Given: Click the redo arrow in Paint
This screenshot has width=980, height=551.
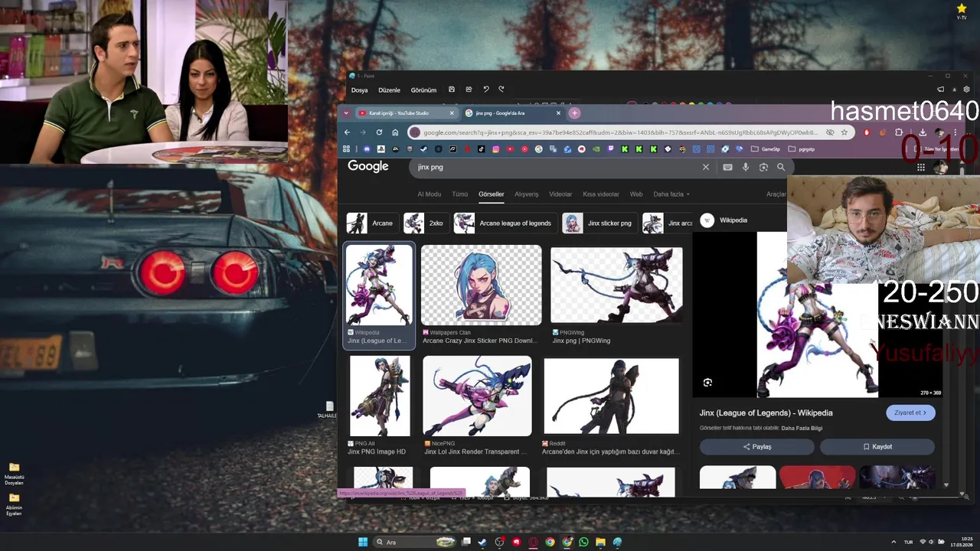Looking at the screenshot, I should click(501, 90).
